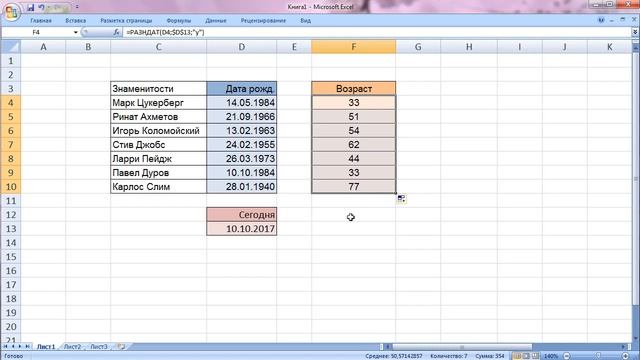Open Customize Quick Access Toolbar arrow
Image resolution: width=640 pixels, height=360 pixels.
[x=77, y=7]
